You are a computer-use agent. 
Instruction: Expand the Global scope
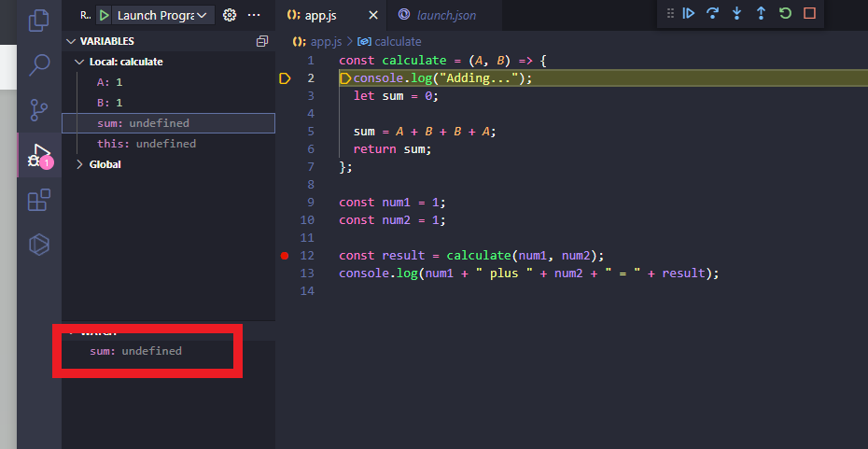pyautogui.click(x=105, y=164)
